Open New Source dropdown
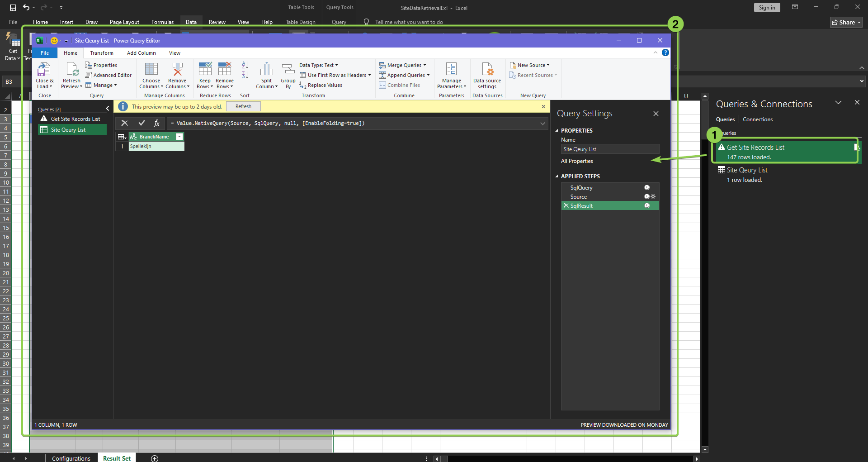Viewport: 868px width, 462px height. click(x=529, y=65)
